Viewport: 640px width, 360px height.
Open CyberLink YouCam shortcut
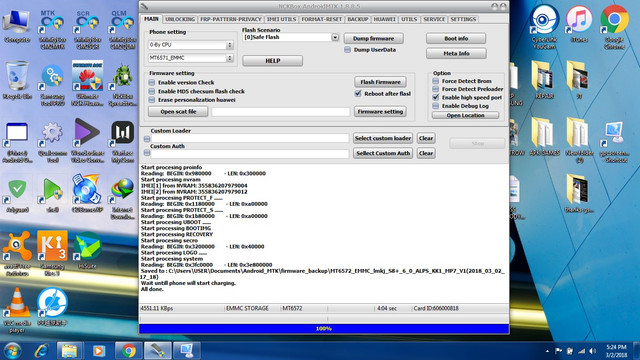(x=544, y=27)
